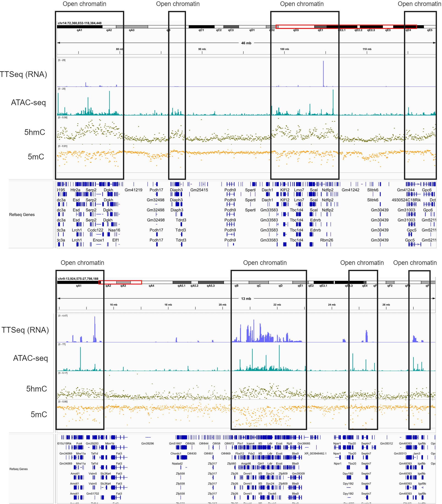Select the Chordc1 gene label
Screen dimensions: 442x504
tap(175, 454)
